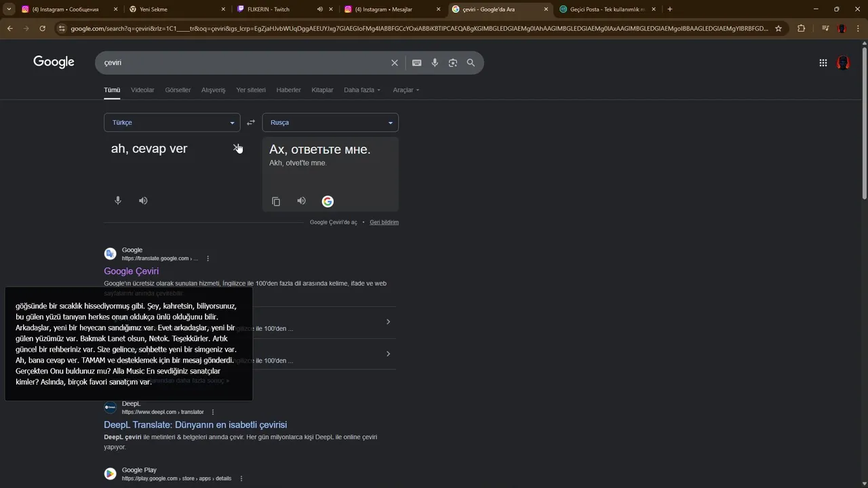Screen dimensions: 868x488
Task: Click the Google logo
Action: (x=54, y=62)
